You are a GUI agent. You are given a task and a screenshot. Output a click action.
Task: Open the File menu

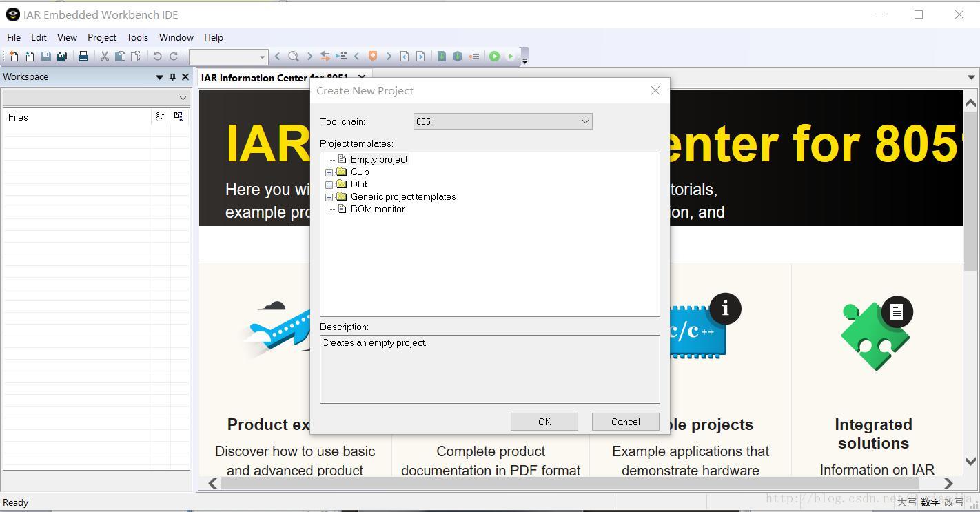click(x=14, y=37)
